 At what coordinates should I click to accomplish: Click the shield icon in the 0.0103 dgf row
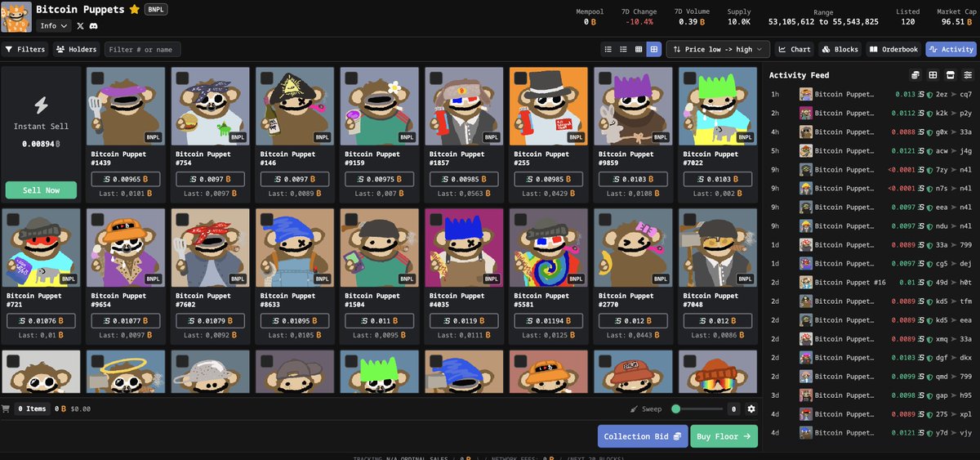click(931, 358)
